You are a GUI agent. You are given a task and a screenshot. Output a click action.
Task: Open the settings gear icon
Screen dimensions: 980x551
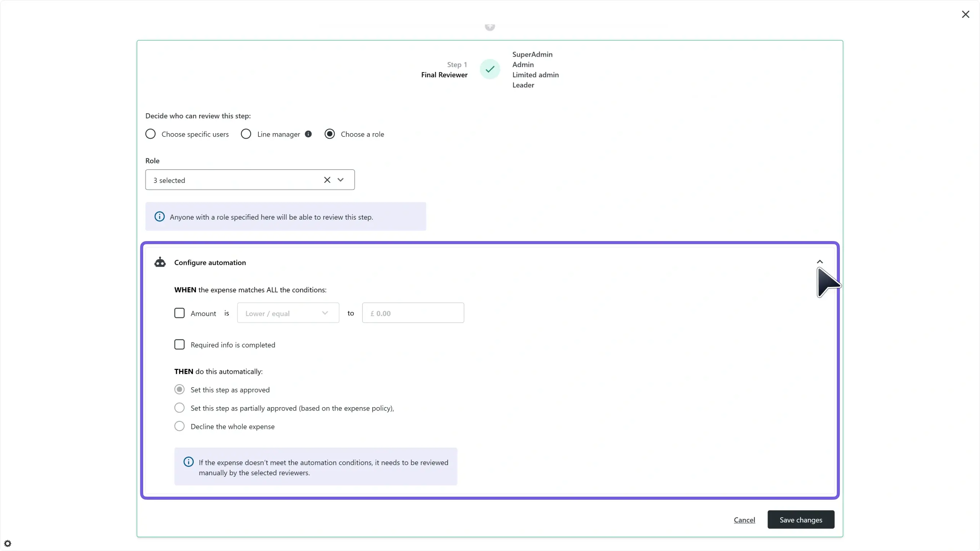click(x=8, y=543)
